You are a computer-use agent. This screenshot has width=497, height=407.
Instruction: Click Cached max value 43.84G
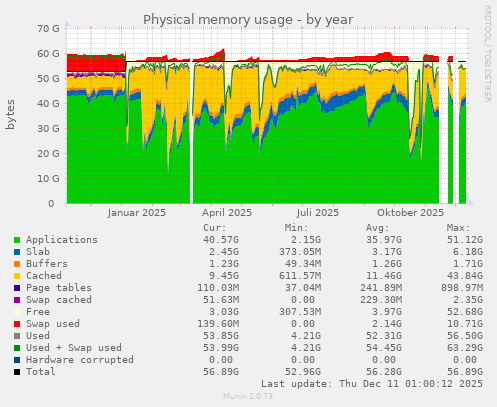(x=465, y=276)
